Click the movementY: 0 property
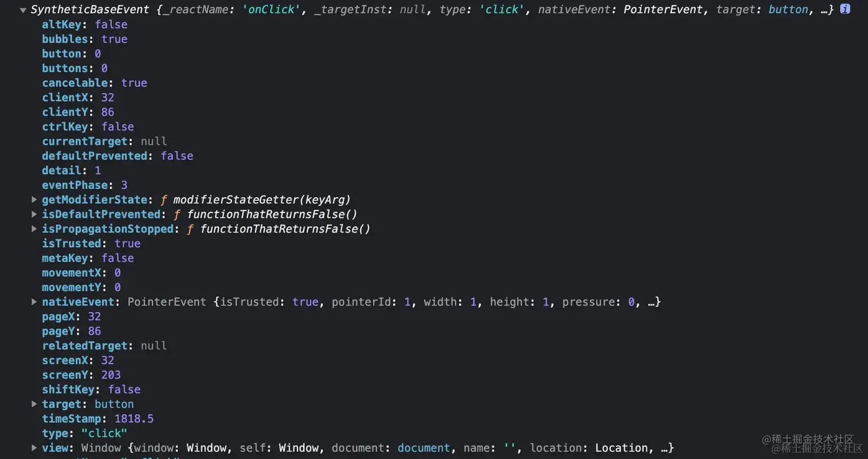The image size is (868, 459). (x=82, y=287)
